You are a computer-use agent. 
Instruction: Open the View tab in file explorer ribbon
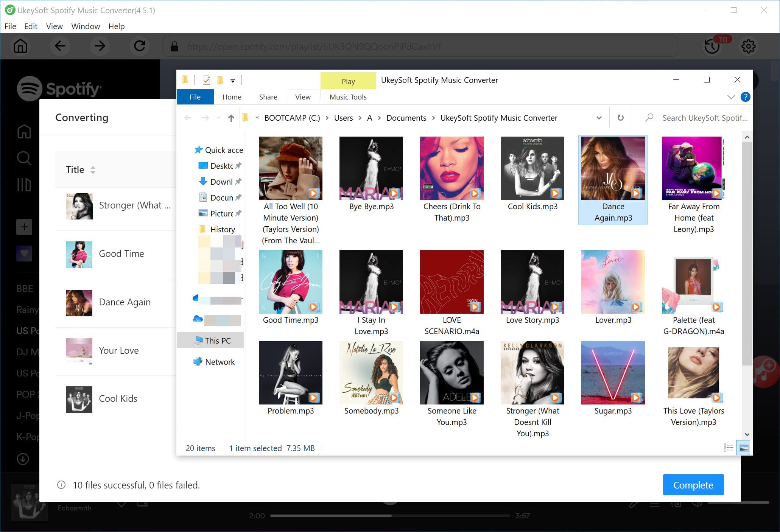(302, 96)
